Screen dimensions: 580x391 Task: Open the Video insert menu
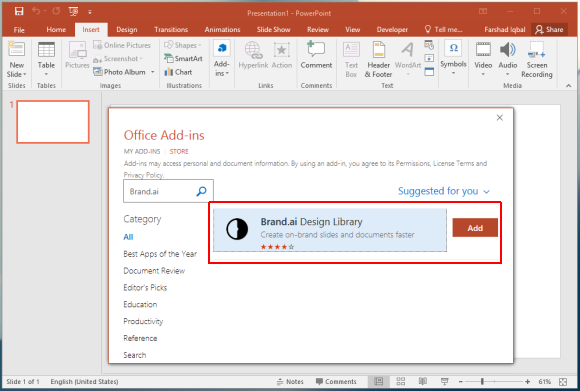point(483,58)
